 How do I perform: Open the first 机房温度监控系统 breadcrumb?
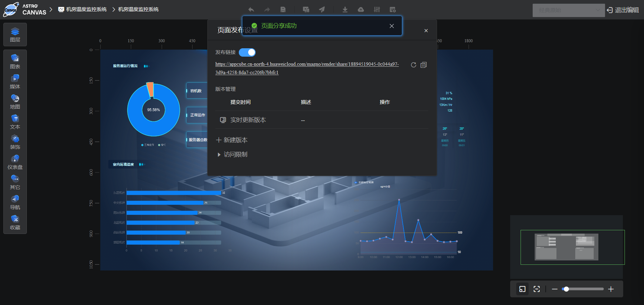[x=83, y=9]
